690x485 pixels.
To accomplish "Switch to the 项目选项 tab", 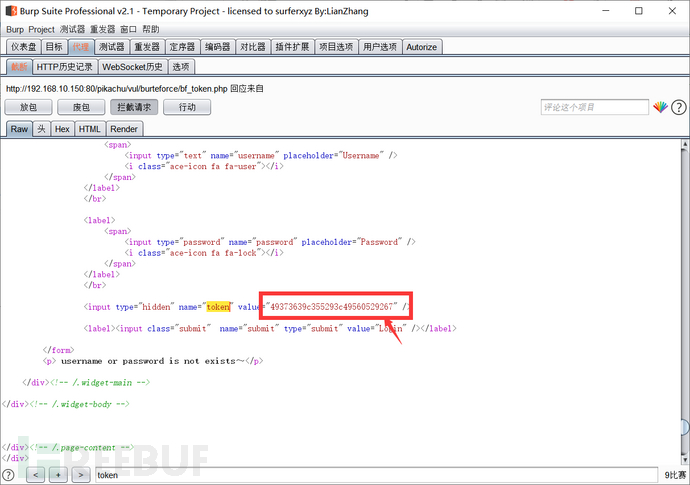I will 336,47.
